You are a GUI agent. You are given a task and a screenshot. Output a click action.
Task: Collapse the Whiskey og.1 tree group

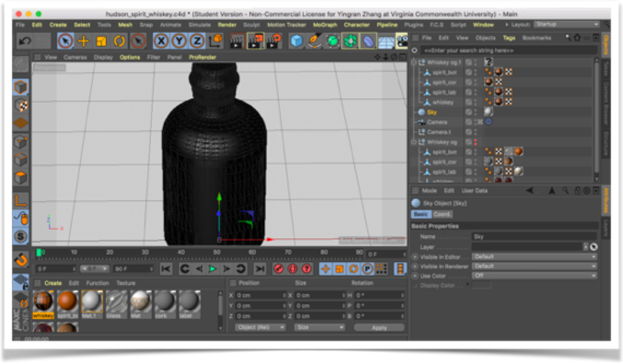(414, 62)
